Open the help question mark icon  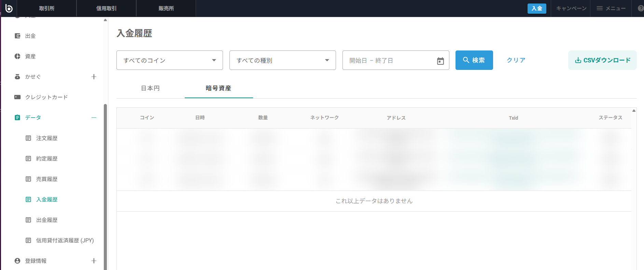[x=641, y=8]
